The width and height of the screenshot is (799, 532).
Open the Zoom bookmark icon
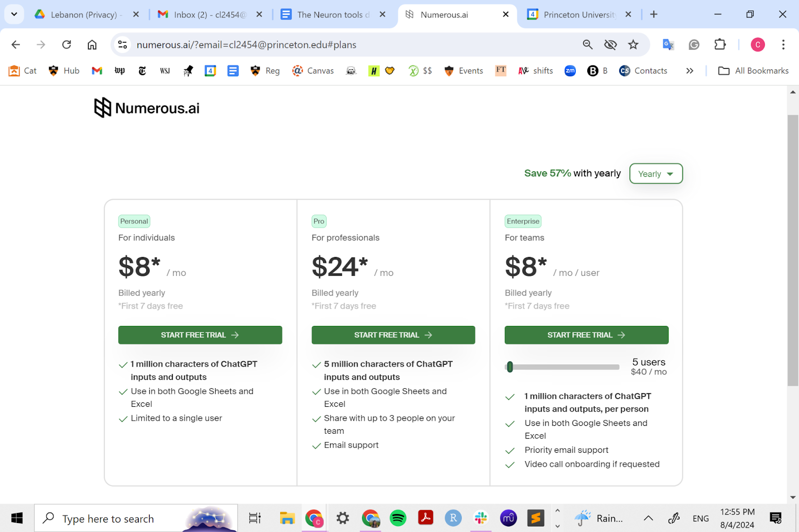(570, 71)
